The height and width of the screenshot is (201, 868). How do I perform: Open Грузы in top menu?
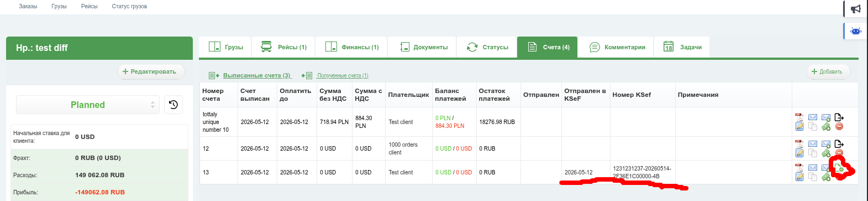pyautogui.click(x=59, y=7)
